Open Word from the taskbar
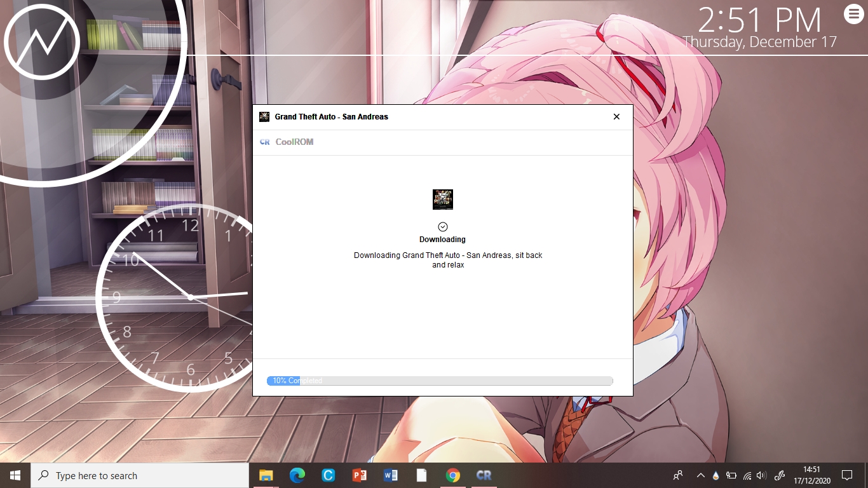868x488 pixels. (x=390, y=475)
